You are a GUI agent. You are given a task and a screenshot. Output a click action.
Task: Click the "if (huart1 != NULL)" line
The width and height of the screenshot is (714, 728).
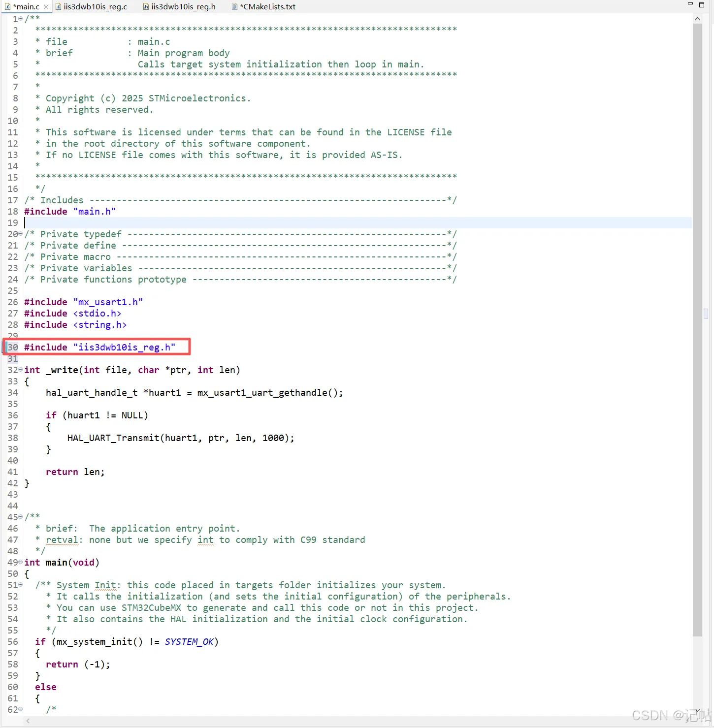click(x=97, y=415)
